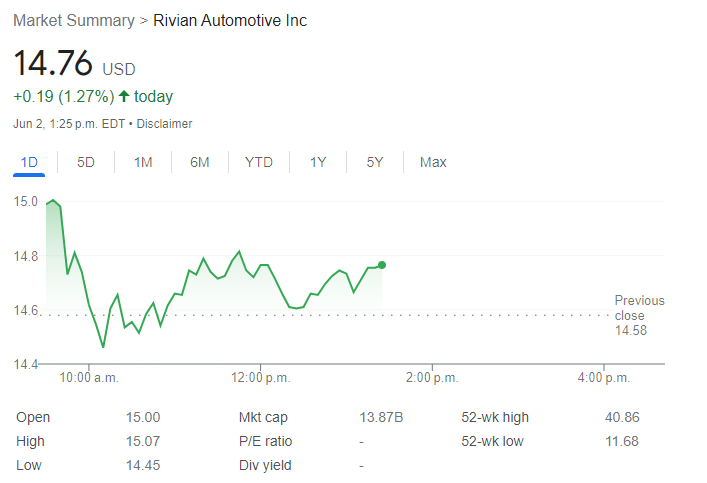View the 1Y chart range

pyautogui.click(x=318, y=162)
